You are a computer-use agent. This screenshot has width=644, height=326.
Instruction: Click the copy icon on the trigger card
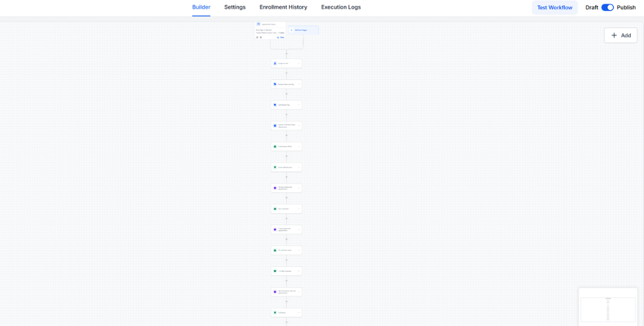(x=257, y=38)
